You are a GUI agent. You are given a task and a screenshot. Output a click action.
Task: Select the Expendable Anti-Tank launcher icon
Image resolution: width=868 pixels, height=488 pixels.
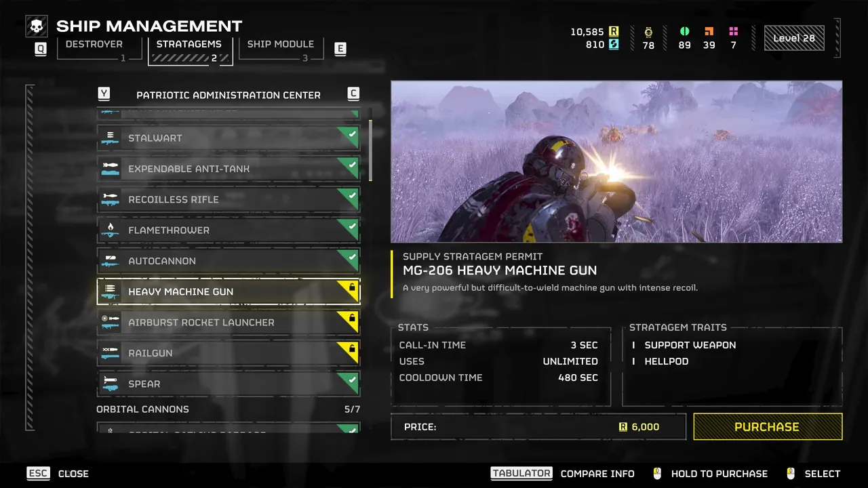[110, 169]
